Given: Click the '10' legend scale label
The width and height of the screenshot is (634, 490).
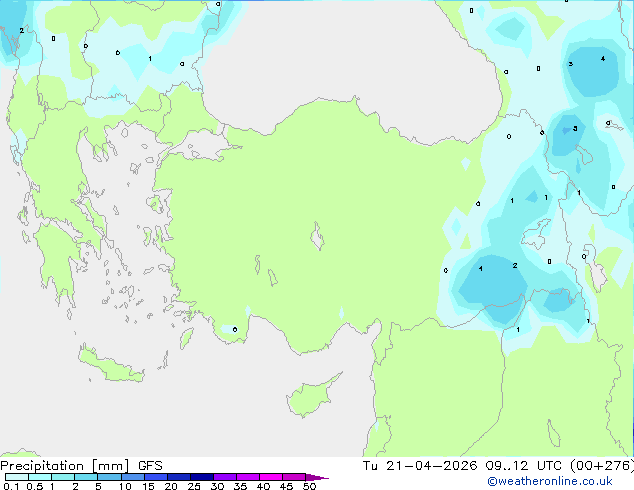Looking at the screenshot, I should (x=125, y=486).
